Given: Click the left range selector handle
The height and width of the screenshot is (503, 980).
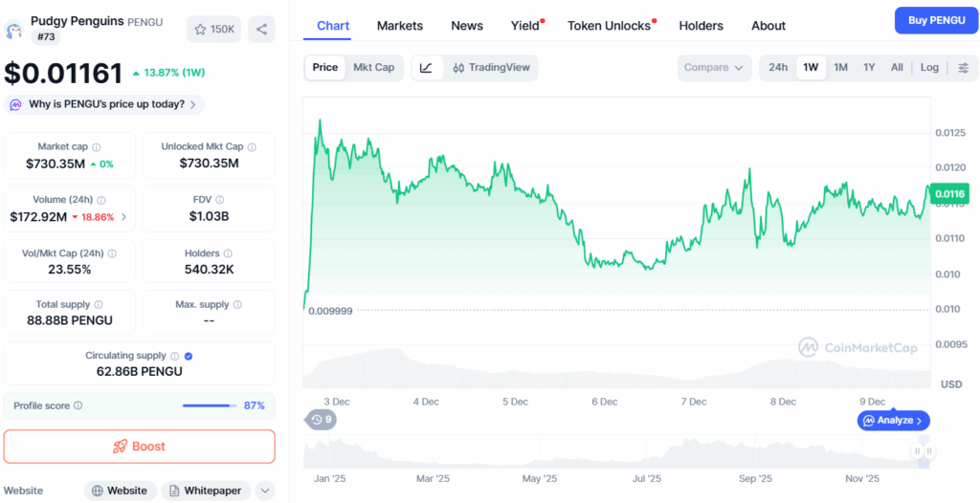Looking at the screenshot, I should [x=918, y=451].
